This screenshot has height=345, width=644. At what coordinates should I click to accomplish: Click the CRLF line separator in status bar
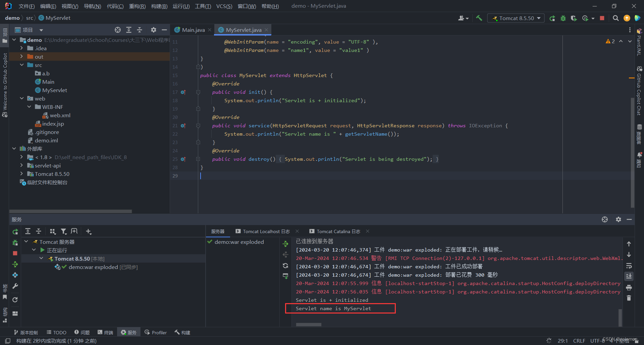[x=579, y=341]
